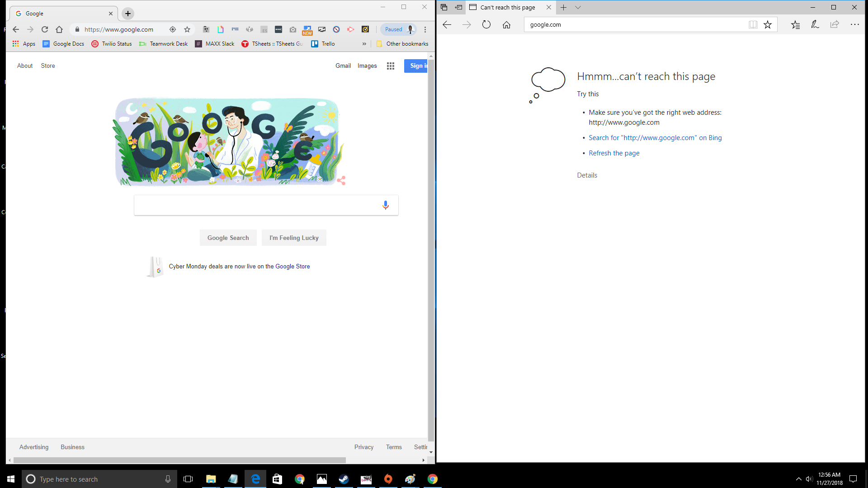The height and width of the screenshot is (488, 868).
Task: Refresh the page in the Edge window
Action: 486,24
